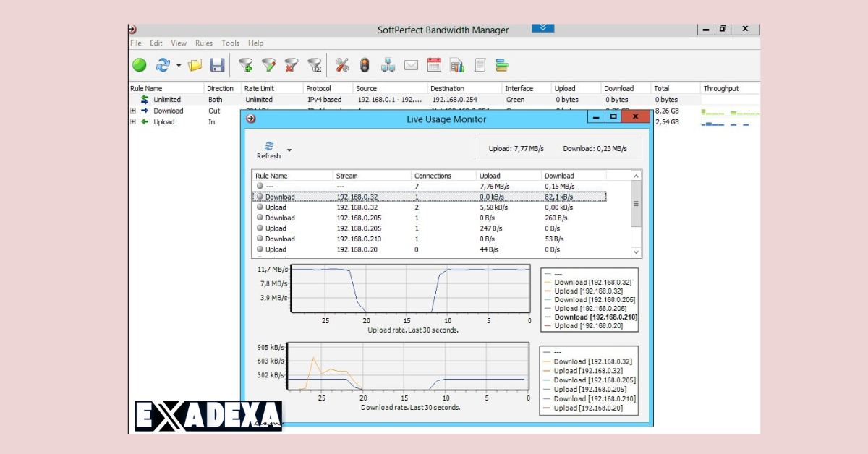Expand the Upload rule in the list
Screen dimensions: 868x454
134,121
